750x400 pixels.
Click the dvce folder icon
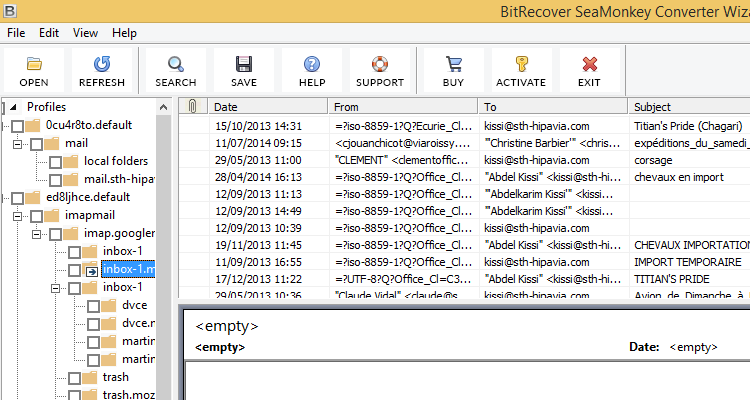[109, 306]
